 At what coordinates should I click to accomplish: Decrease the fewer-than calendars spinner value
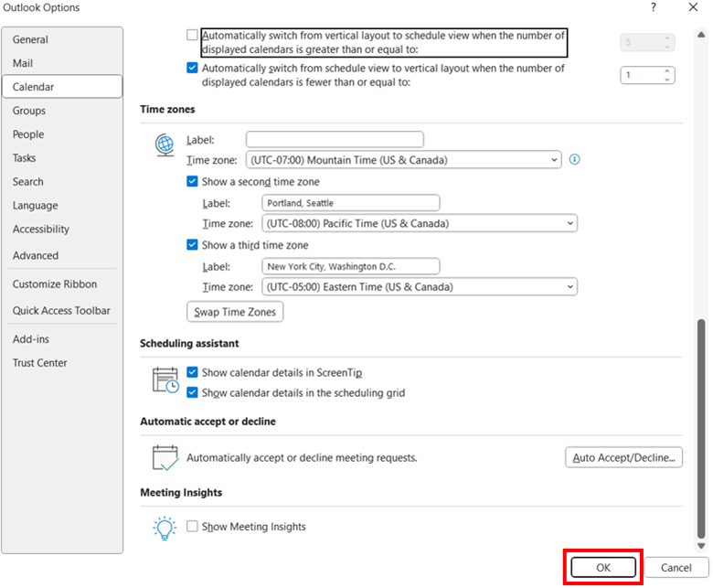[667, 80]
